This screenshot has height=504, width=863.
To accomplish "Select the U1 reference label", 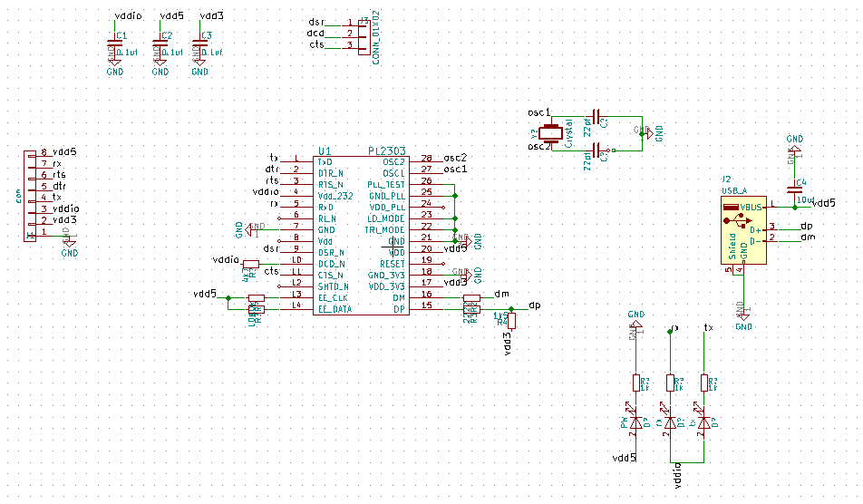I will click(x=325, y=150).
